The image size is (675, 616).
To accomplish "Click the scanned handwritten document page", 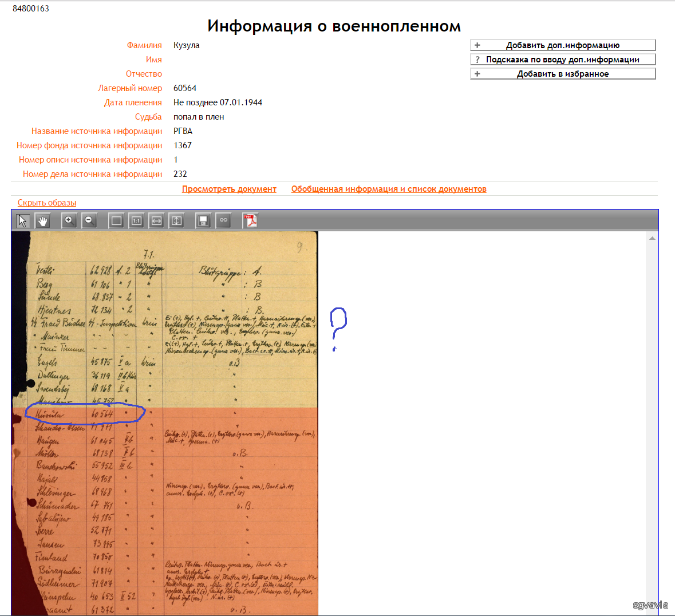I will [165, 424].
